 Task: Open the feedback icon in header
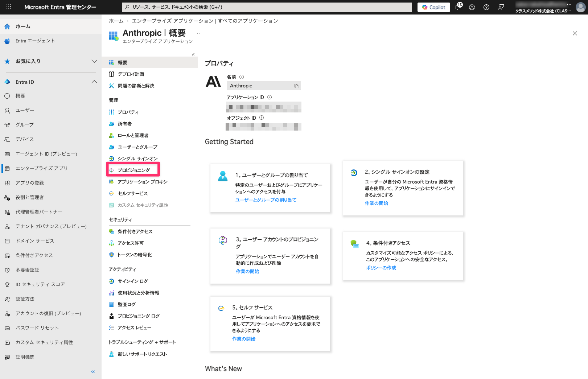tap(501, 7)
